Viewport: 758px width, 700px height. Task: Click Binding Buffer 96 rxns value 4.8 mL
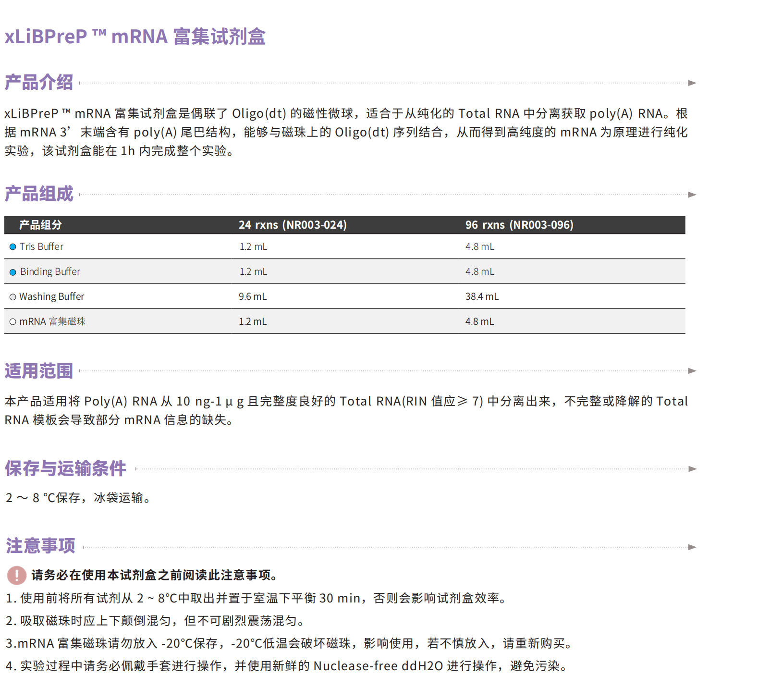[479, 271]
